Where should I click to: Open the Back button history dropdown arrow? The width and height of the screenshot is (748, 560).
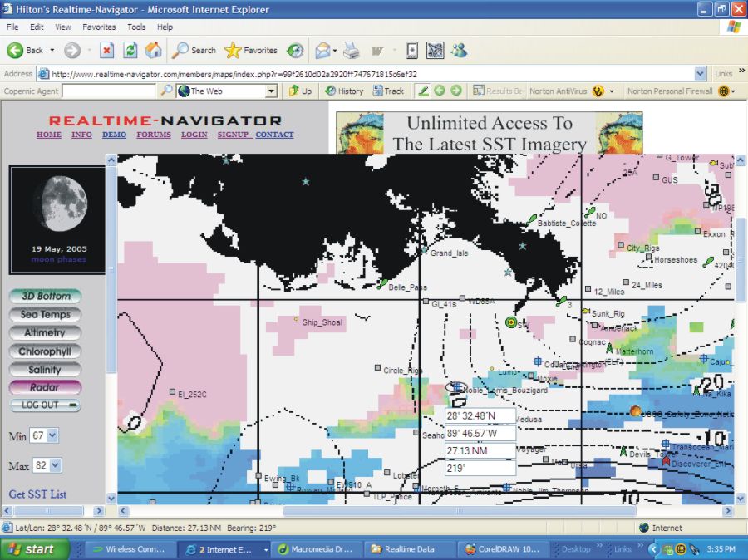(x=52, y=50)
